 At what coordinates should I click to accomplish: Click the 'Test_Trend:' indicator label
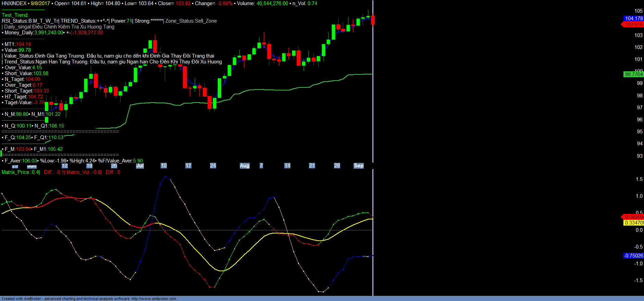15,15
